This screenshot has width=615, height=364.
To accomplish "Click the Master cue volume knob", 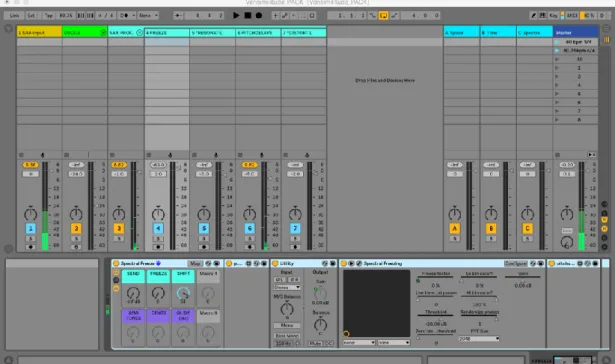I will 567,242.
